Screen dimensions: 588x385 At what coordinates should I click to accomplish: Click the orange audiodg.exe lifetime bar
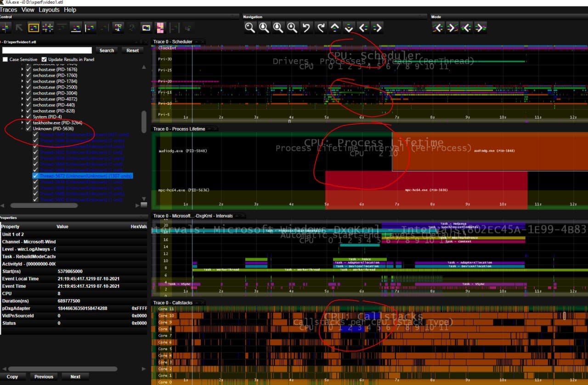tap(490, 151)
